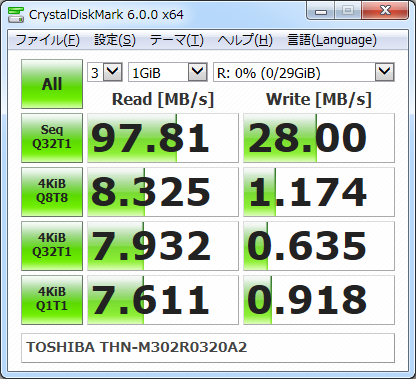The height and width of the screenshot is (379, 416).
Task: Click the CrystalDiskMark title bar app icon
Action: 16,14
